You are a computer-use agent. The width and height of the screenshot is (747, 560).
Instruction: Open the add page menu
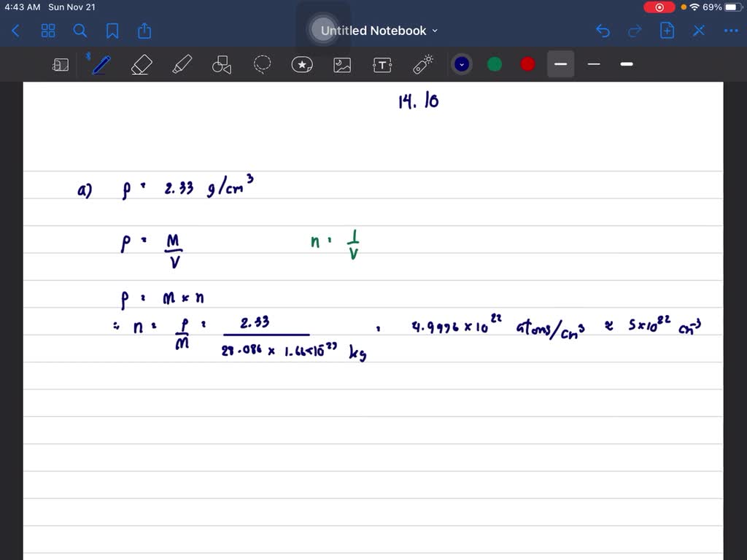[x=667, y=31]
